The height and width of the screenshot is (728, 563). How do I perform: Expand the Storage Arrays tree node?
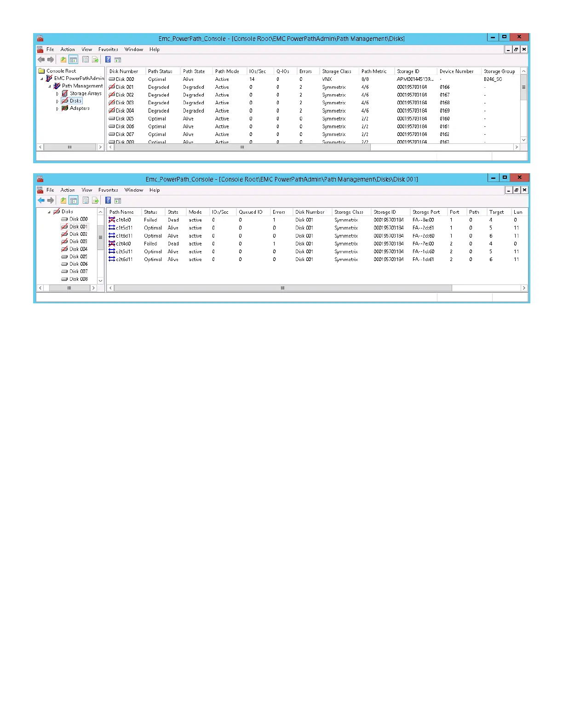tap(57, 94)
